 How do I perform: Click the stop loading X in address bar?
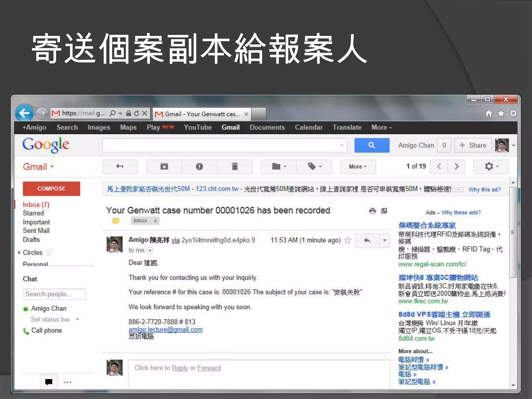pos(145,113)
